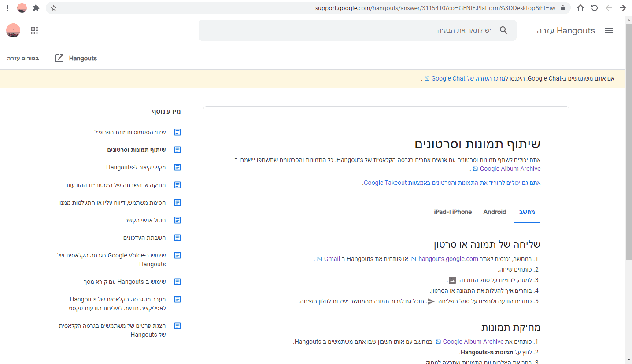Switch to the מחשב tab
The width and height of the screenshot is (632, 364).
527,212
